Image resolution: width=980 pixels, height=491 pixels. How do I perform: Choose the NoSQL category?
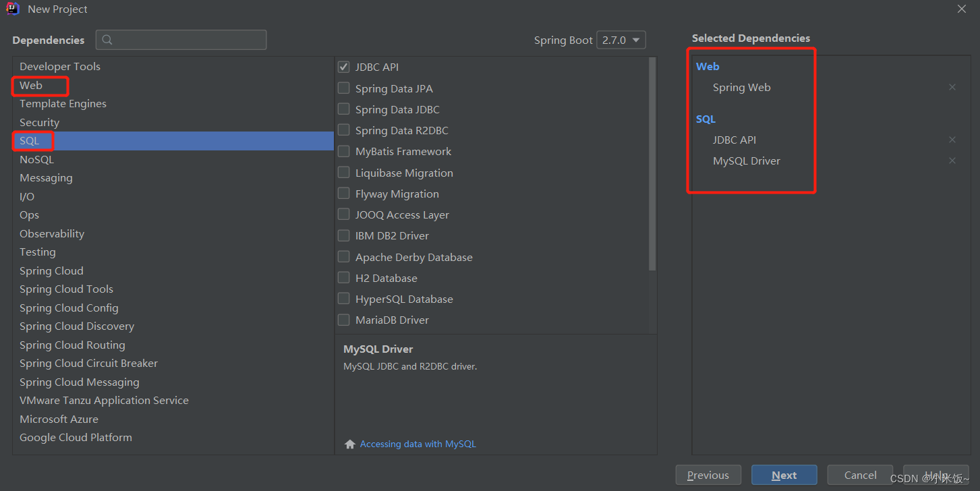pos(173,159)
